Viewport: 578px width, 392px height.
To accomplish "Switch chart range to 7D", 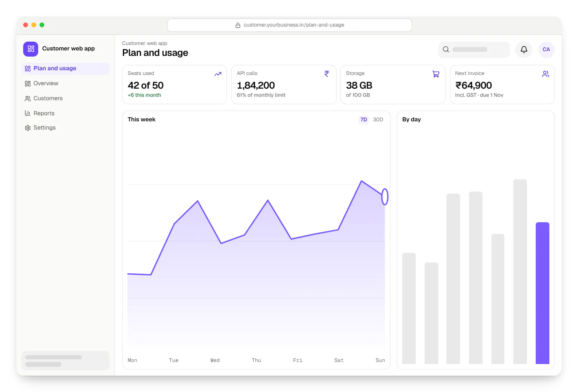I will (364, 120).
